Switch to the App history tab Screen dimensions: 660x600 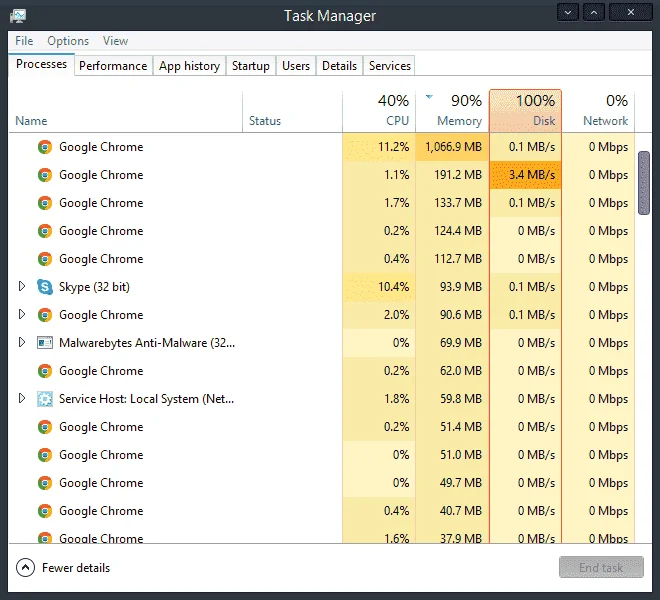[189, 66]
